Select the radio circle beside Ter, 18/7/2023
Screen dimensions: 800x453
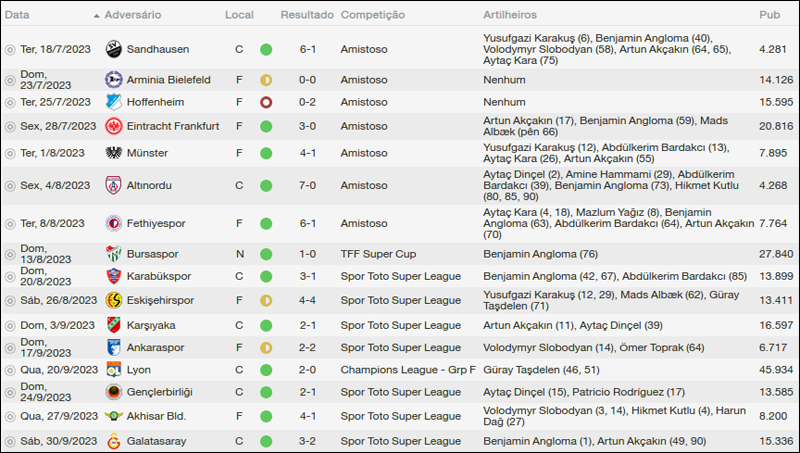coord(10,49)
